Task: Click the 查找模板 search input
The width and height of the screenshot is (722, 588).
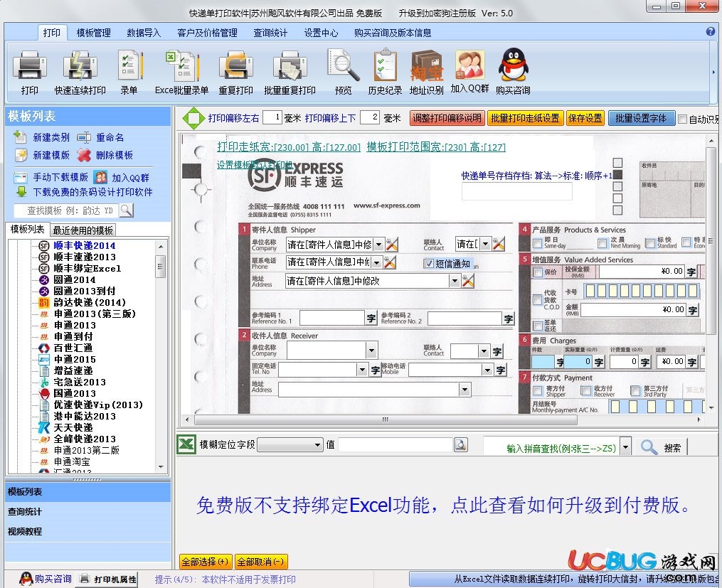Action: pyautogui.click(x=66, y=210)
